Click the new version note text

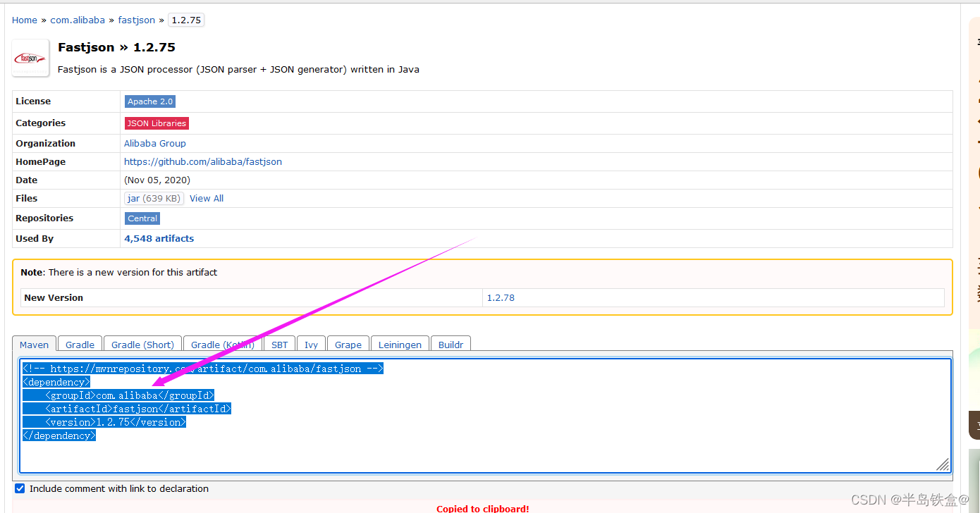pos(119,272)
